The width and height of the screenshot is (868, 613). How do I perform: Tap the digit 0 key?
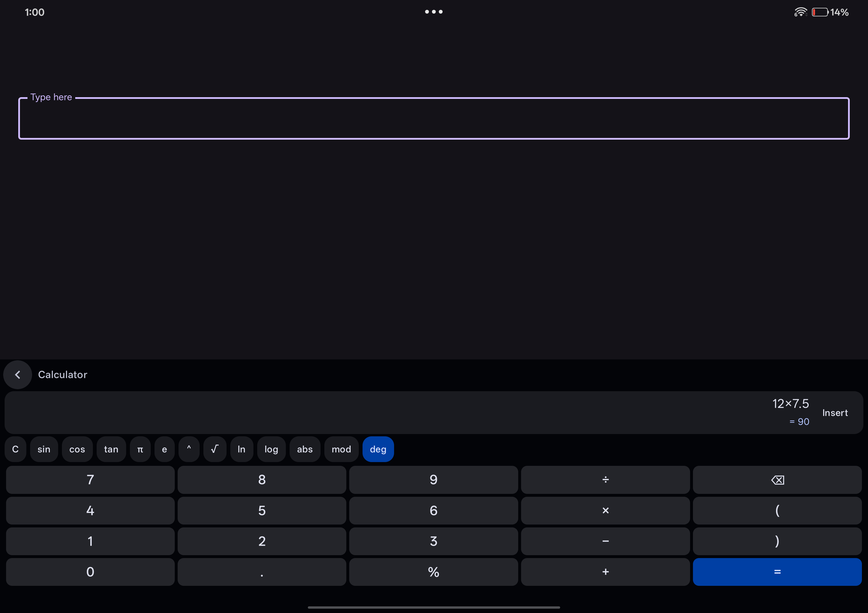pos(90,572)
